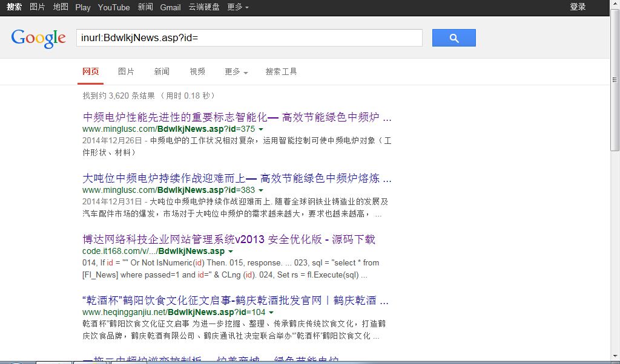Expand arrow next to id=383 URL
This screenshot has width=620, height=364.
pos(261,190)
